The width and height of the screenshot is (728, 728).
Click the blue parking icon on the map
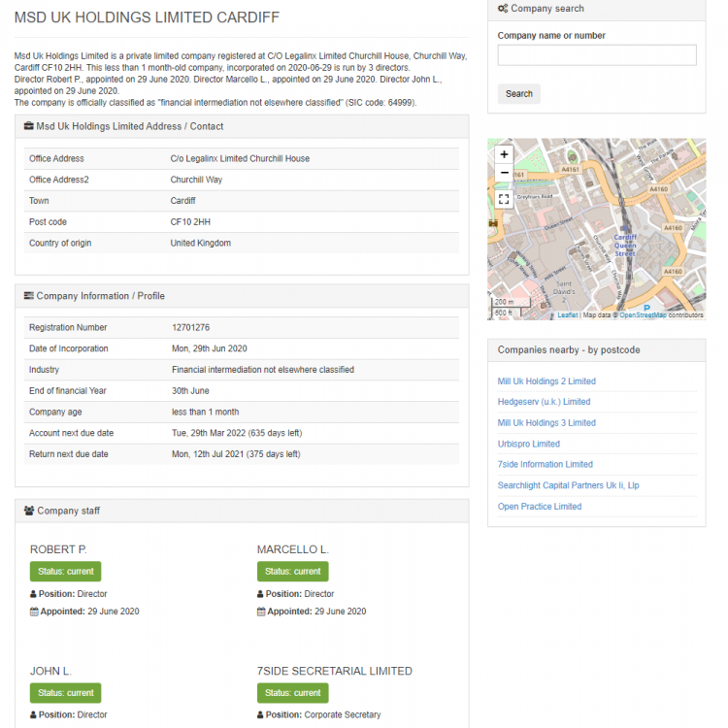pos(646,308)
